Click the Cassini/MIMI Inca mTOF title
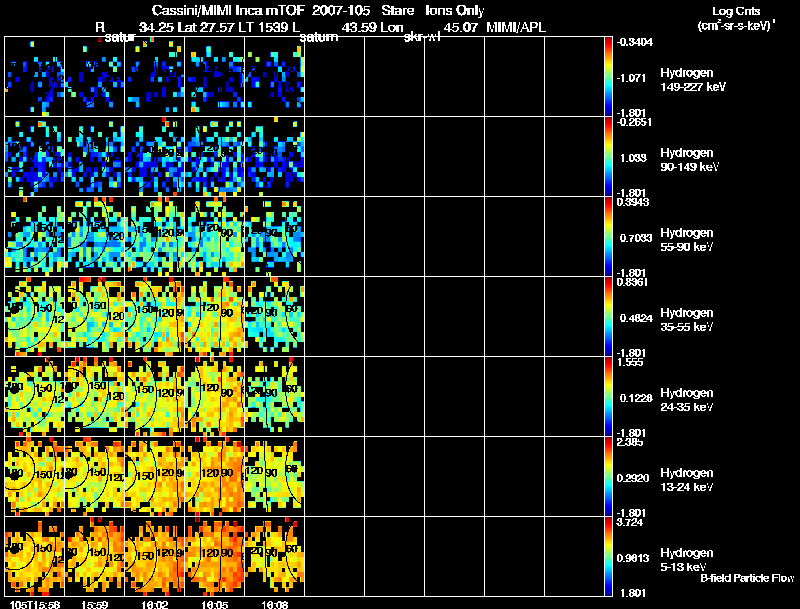The height and width of the screenshot is (609, 800). point(207,9)
